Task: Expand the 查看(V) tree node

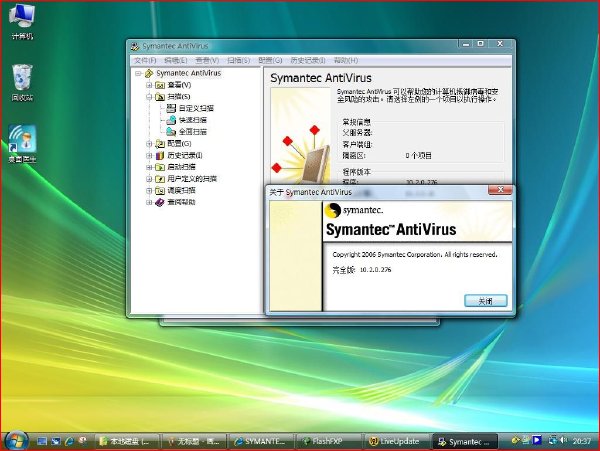Action: (149, 85)
